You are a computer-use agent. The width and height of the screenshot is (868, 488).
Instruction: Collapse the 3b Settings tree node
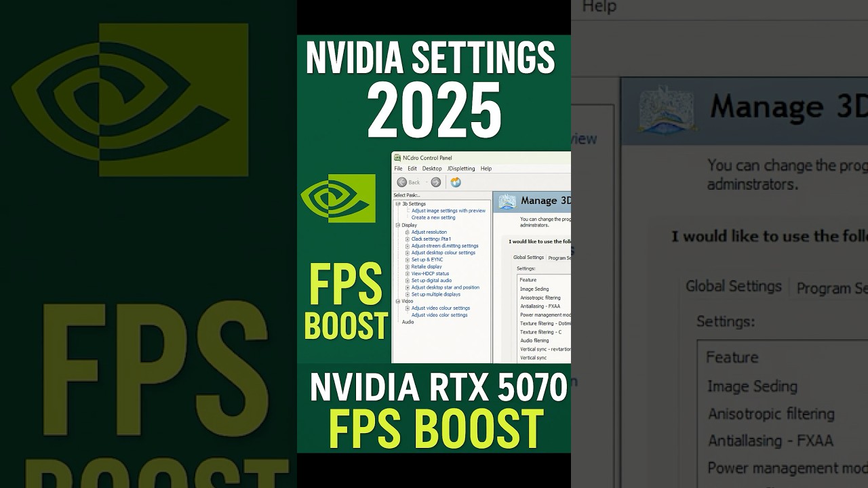pyautogui.click(x=398, y=204)
